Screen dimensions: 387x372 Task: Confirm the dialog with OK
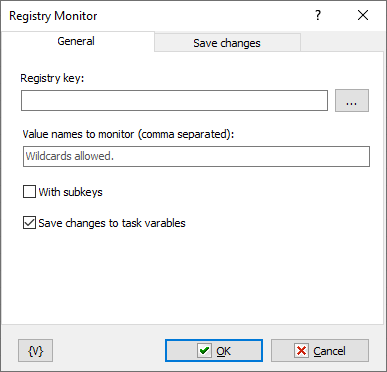click(214, 351)
